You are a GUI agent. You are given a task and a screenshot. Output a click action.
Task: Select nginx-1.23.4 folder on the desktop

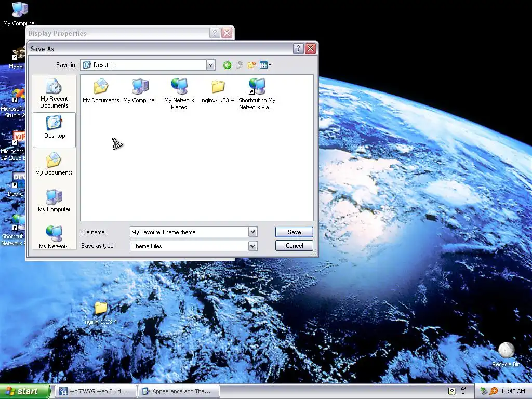(101, 312)
